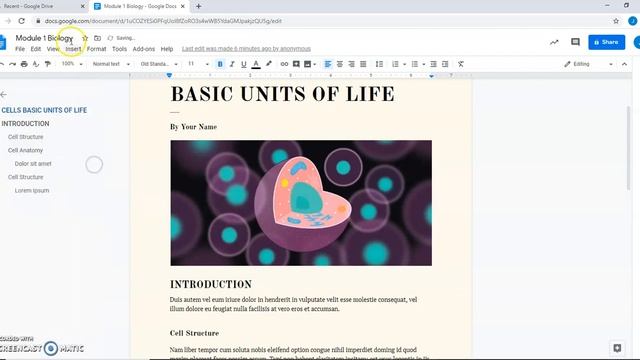Open the zoom level dropdown
Viewport: 640px width, 360px height.
click(x=72, y=64)
